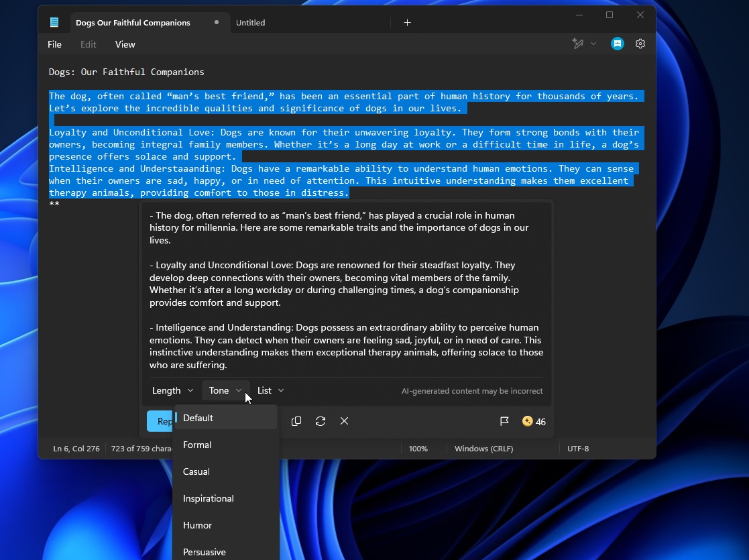Click the unsaved-changes dot on the Dogs tab
The height and width of the screenshot is (560, 749).
pos(217,22)
